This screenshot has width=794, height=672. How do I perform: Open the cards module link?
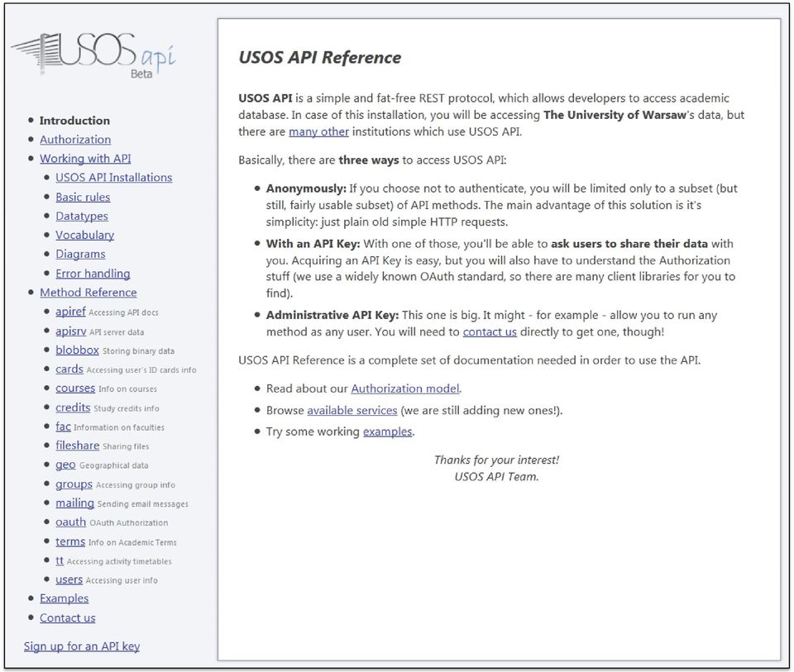point(69,369)
